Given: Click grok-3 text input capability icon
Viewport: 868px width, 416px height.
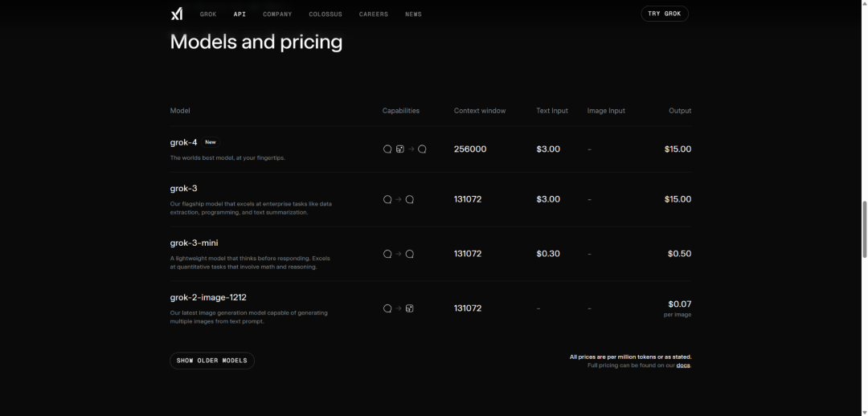Looking at the screenshot, I should click(x=387, y=199).
